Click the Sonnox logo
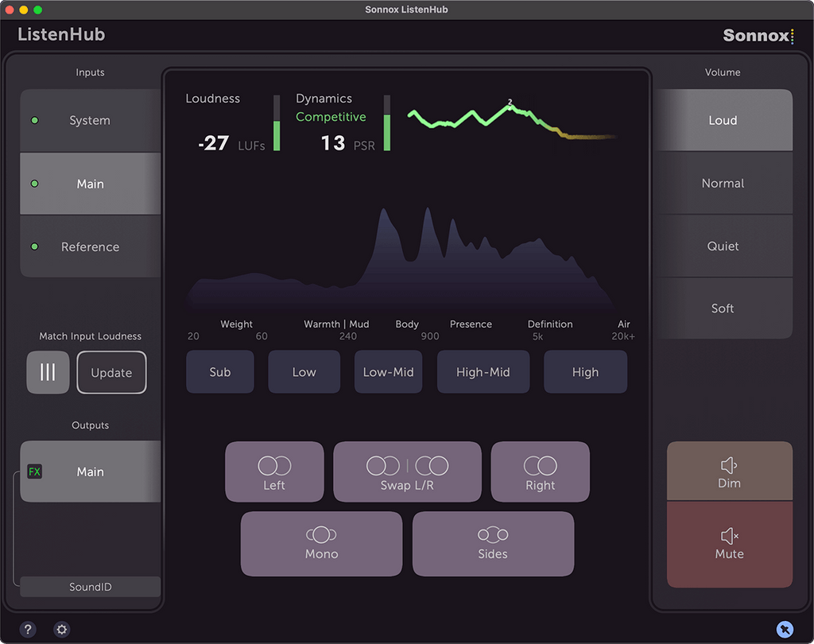 (758, 35)
